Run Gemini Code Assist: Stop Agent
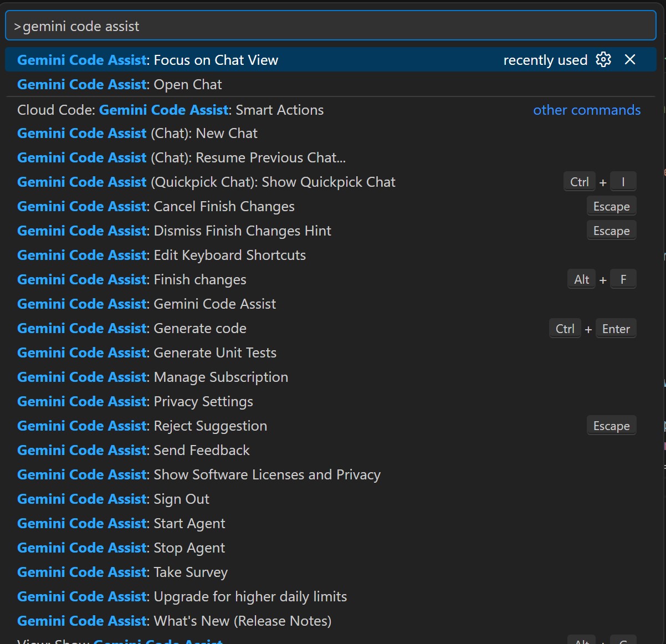Screen dimensions: 666x644 click(x=331, y=548)
